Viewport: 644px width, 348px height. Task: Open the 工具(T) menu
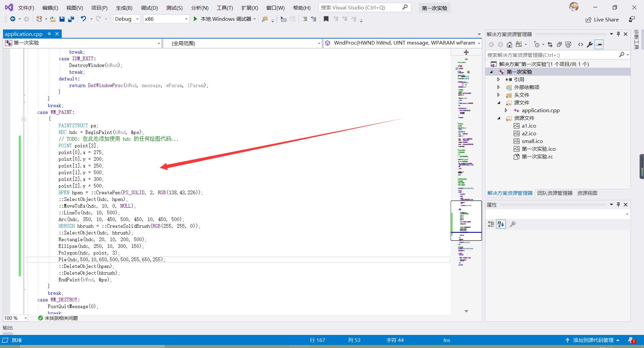pyautogui.click(x=225, y=8)
